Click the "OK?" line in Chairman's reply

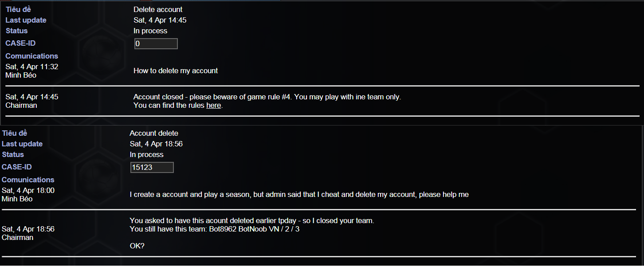(137, 246)
